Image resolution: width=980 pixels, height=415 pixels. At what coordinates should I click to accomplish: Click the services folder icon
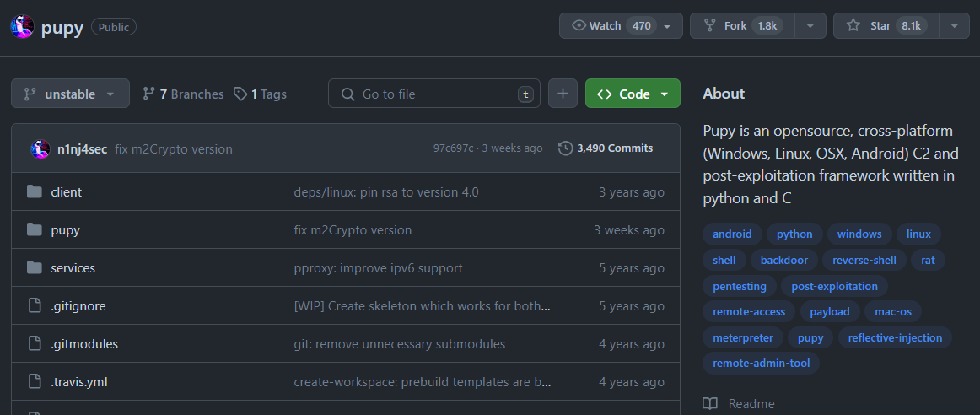click(x=35, y=268)
